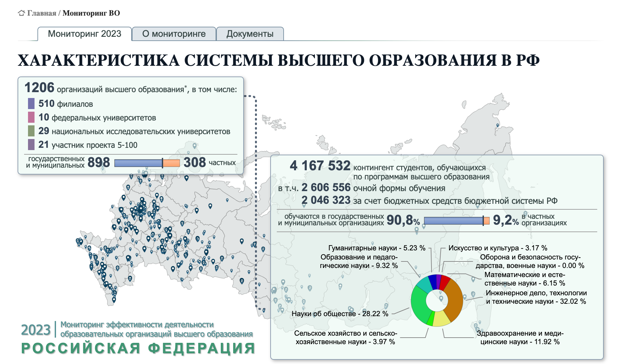The height and width of the screenshot is (364, 620).
Task: Click the label Искусство и культура - 3.17 %
Action: tap(498, 248)
